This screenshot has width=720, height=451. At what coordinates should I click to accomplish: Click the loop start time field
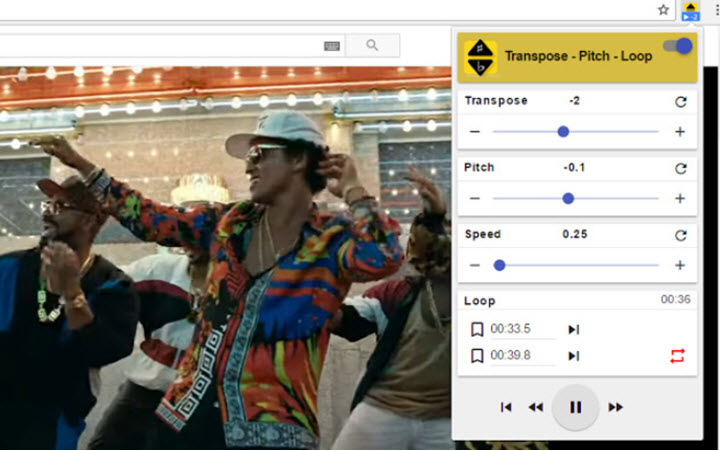coord(520,330)
